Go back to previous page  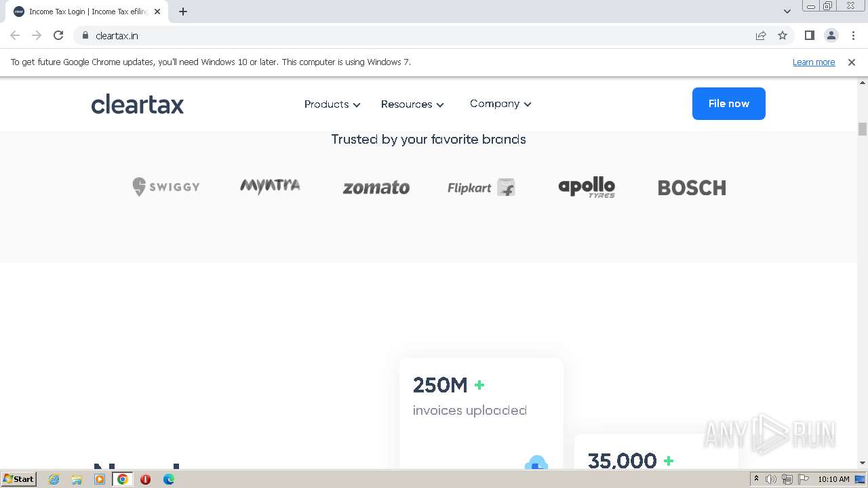[x=15, y=35]
